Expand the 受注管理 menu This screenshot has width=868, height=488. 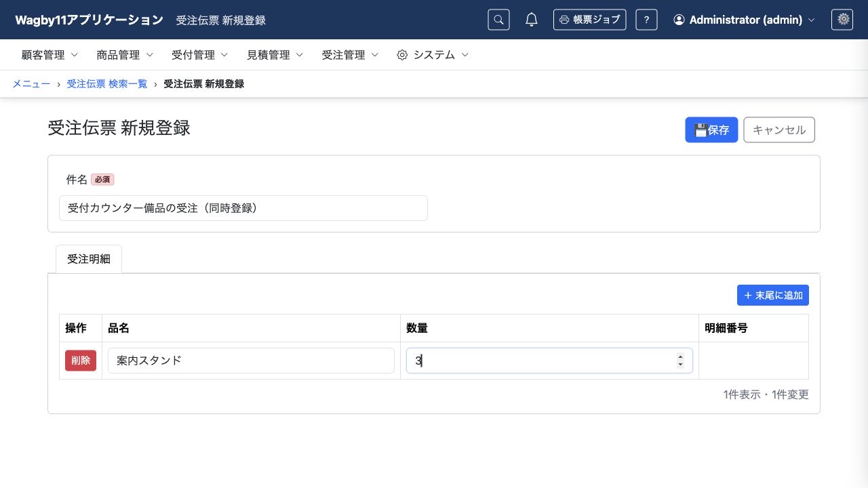350,55
